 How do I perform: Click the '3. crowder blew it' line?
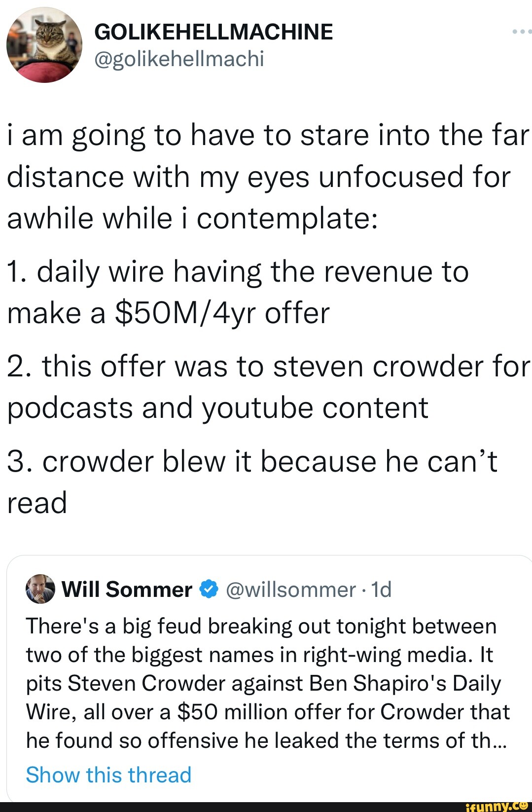pos(251,462)
